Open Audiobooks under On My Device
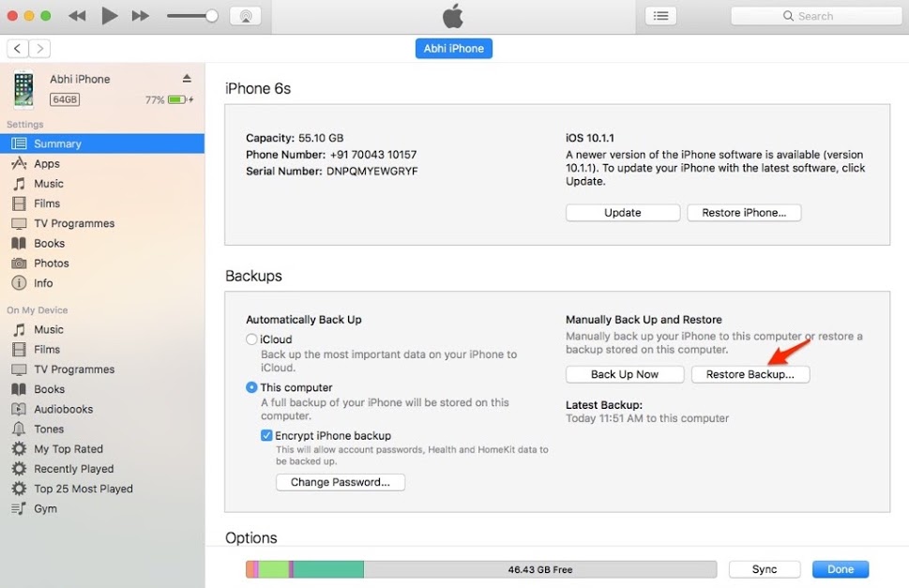 (63, 409)
